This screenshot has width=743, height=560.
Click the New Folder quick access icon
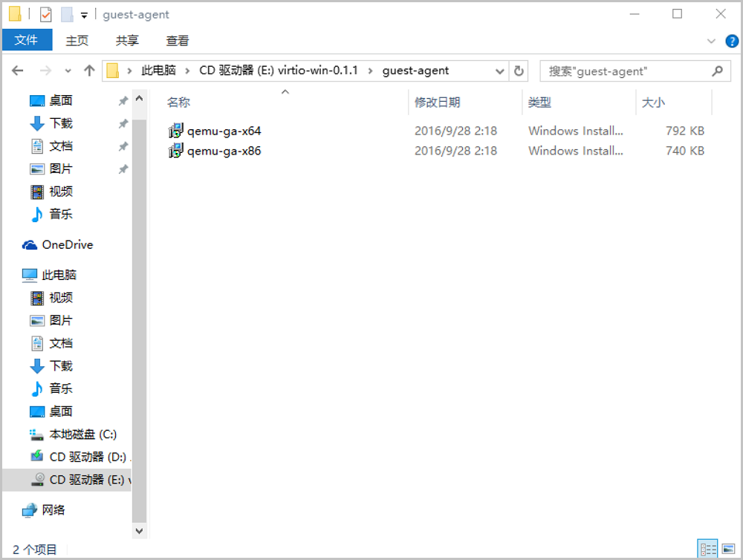point(67,15)
